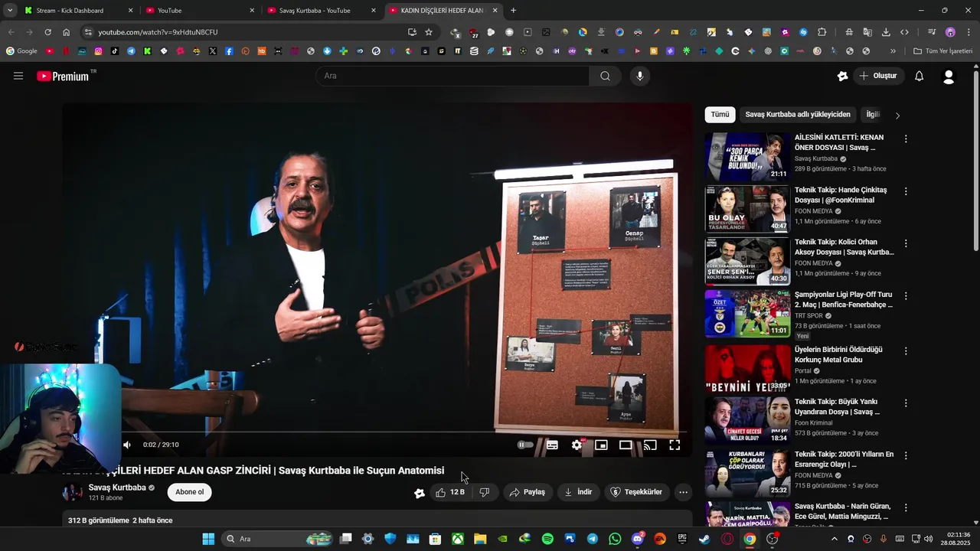The width and height of the screenshot is (980, 551).
Task: Start voice search with the microphone
Action: pos(640,76)
